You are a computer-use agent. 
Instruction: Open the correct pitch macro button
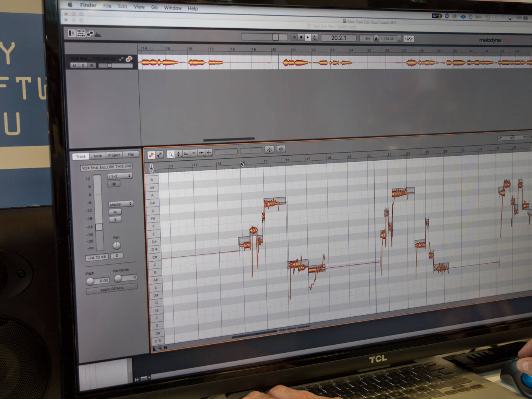coord(269,150)
